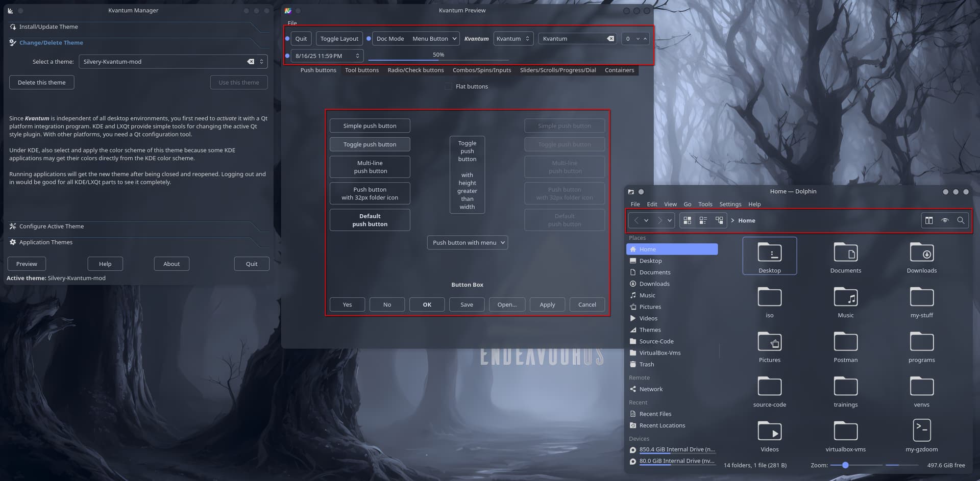Clear the Kvantum text field in preview

610,39
